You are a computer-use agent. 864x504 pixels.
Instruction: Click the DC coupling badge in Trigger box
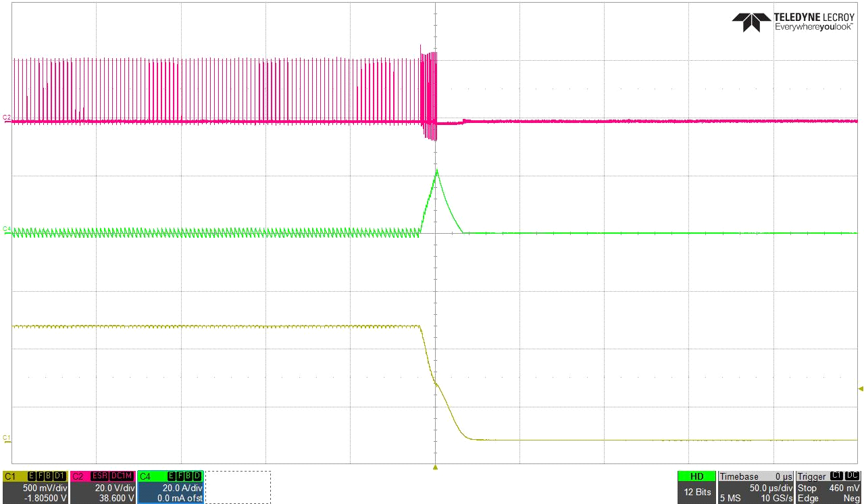coord(852,476)
